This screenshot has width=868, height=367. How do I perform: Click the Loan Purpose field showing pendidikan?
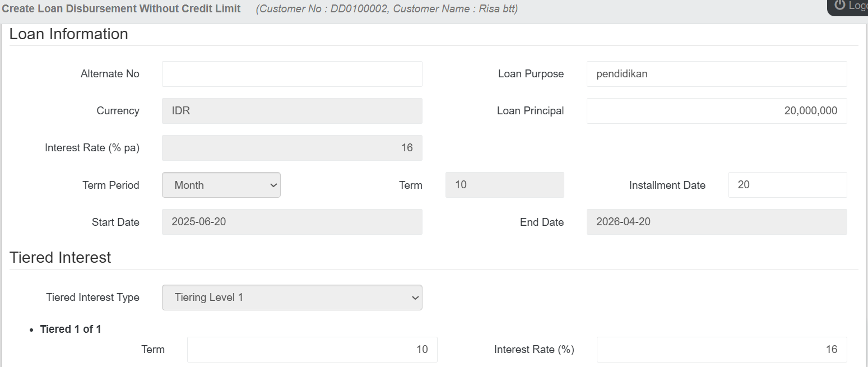click(x=716, y=73)
